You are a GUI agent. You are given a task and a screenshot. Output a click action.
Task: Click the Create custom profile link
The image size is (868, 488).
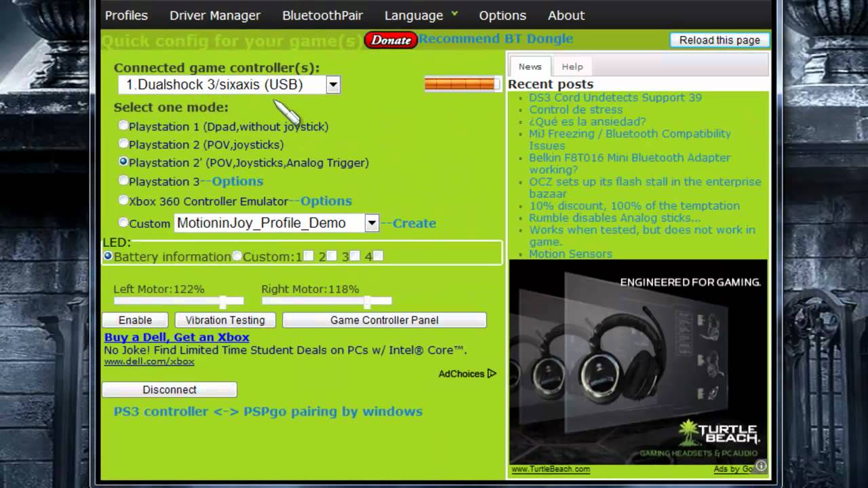point(414,223)
